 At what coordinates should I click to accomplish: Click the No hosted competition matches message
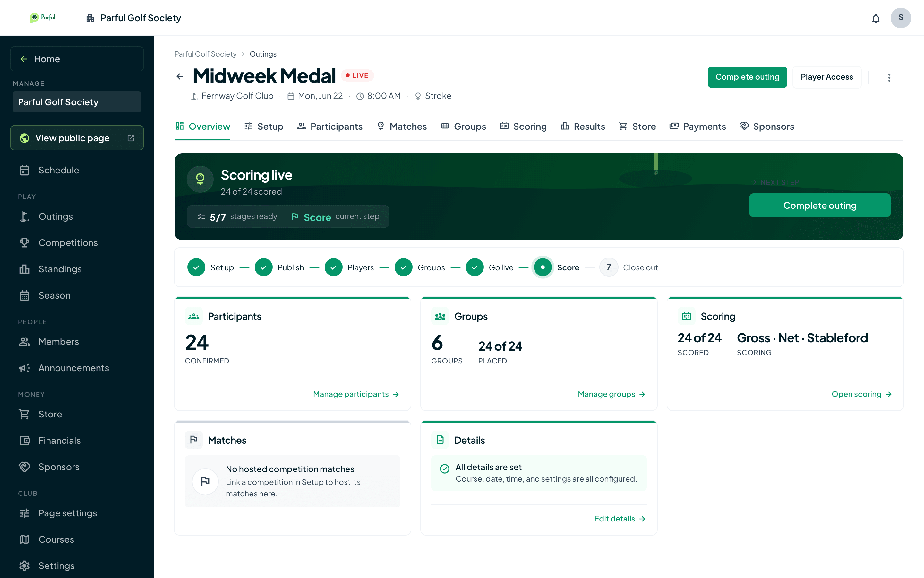[x=293, y=481]
